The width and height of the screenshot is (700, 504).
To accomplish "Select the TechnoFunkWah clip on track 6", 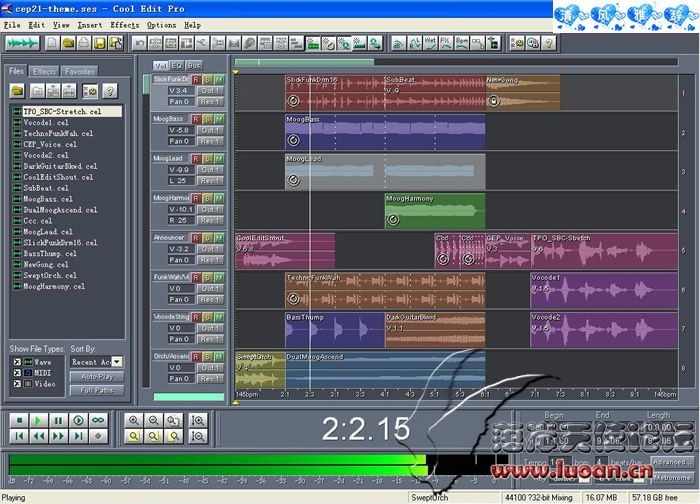I will pyautogui.click(x=385, y=290).
